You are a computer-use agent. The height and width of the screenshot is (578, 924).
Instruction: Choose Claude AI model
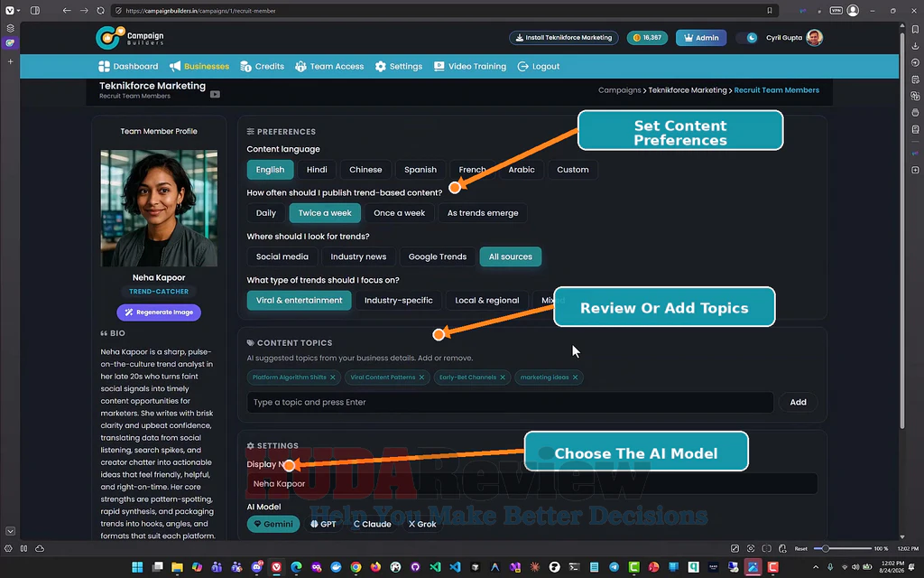[373, 525]
